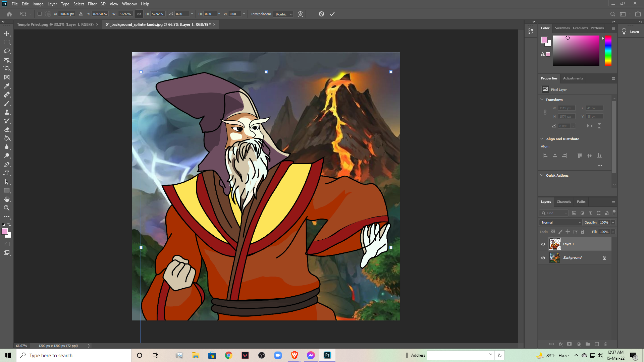
Task: Select the Paint Bucket tool
Action: [x=7, y=138]
